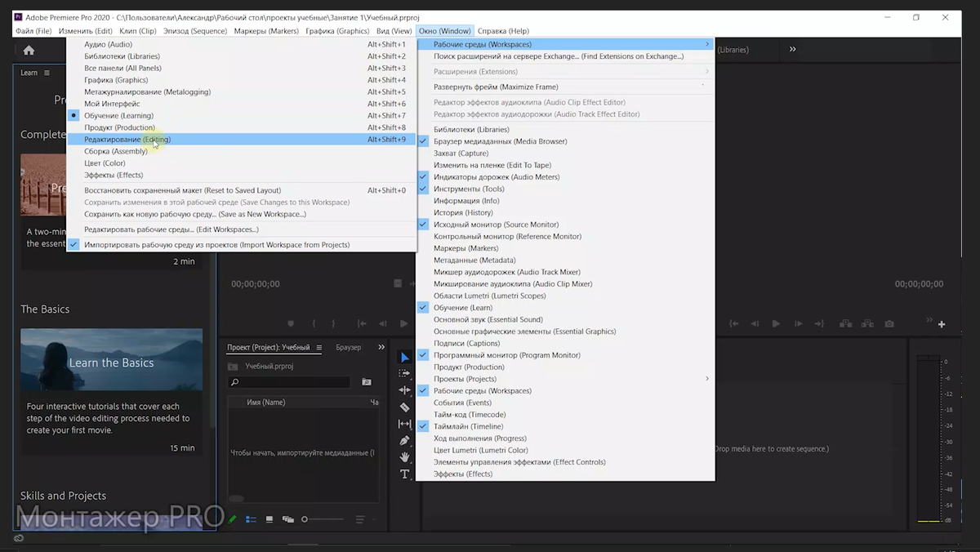The height and width of the screenshot is (552, 980).
Task: Expand Рабочие среды (Workspaces) submenu at menu top
Action: pos(565,44)
